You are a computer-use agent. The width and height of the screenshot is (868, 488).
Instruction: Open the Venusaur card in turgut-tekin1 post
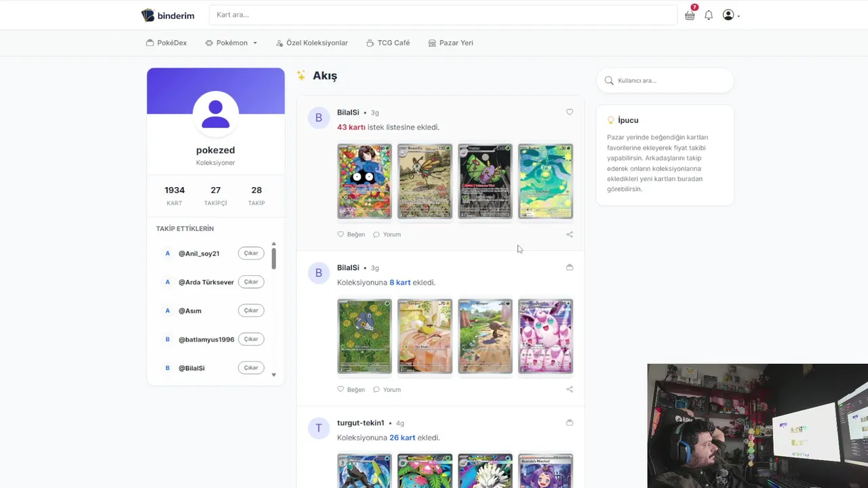(425, 471)
